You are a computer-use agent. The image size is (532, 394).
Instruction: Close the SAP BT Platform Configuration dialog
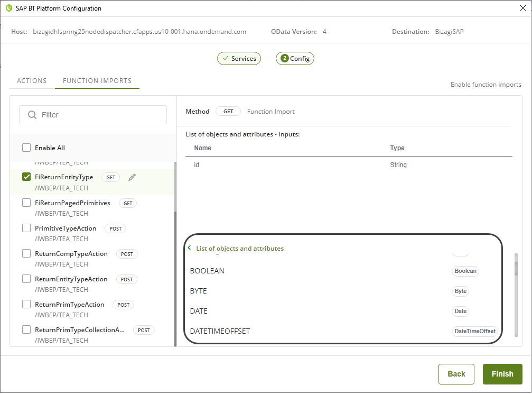click(x=522, y=8)
